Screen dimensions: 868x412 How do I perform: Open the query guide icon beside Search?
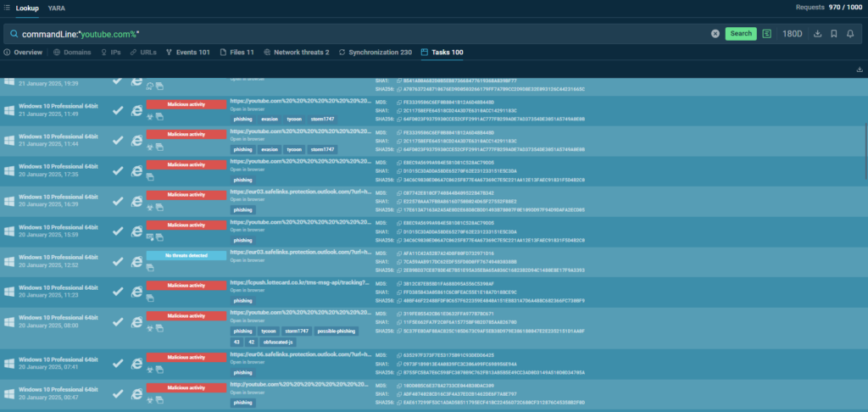click(767, 34)
